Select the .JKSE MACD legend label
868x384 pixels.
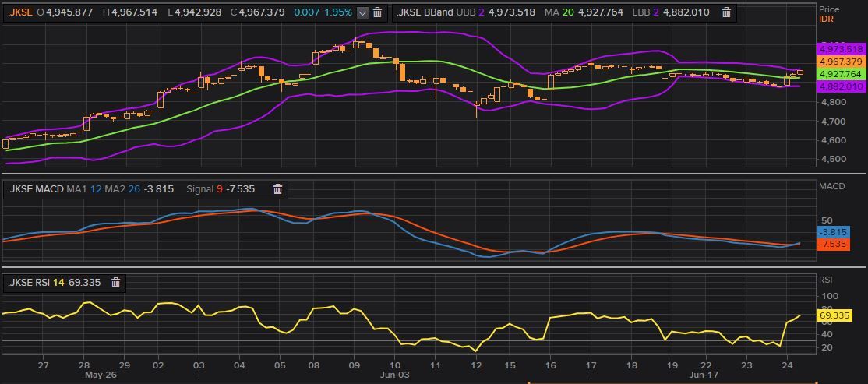(35, 189)
